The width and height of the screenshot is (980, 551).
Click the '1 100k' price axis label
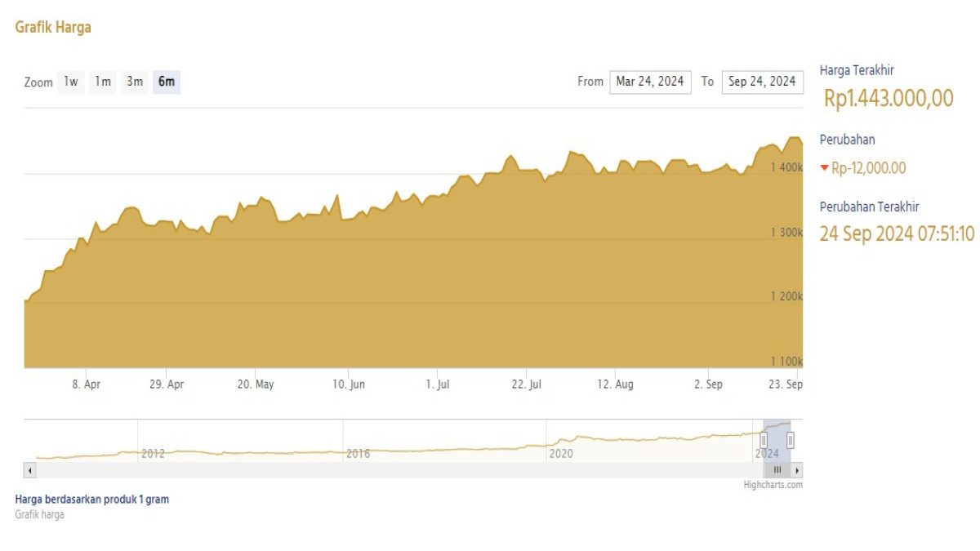click(786, 362)
